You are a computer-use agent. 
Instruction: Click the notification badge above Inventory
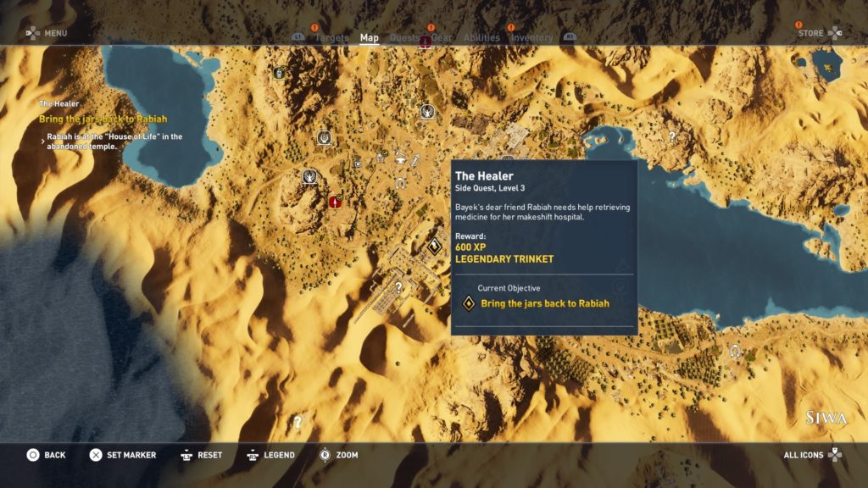coord(511,27)
